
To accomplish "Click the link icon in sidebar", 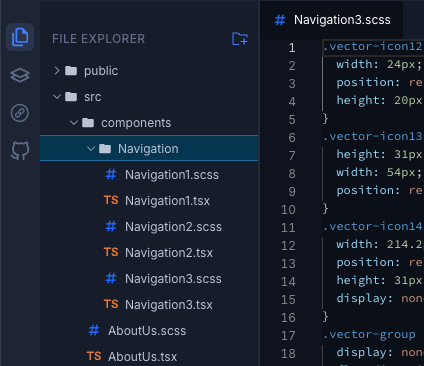I will [20, 113].
